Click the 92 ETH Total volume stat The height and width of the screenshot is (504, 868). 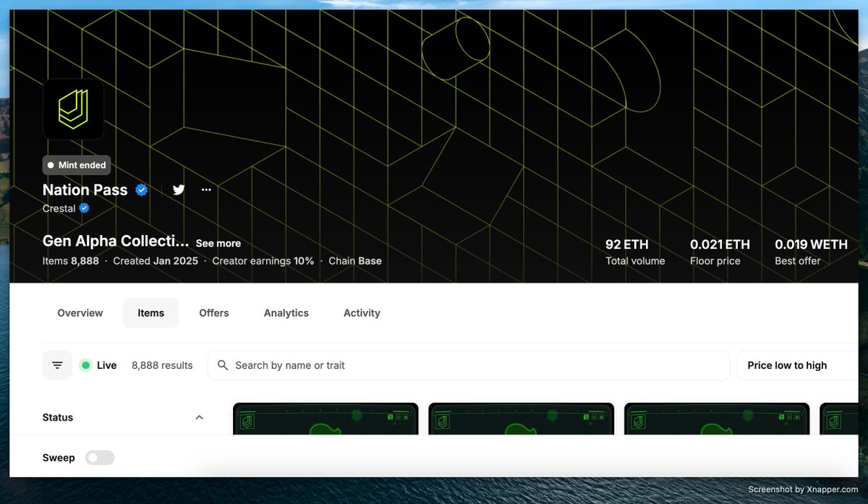pos(635,252)
